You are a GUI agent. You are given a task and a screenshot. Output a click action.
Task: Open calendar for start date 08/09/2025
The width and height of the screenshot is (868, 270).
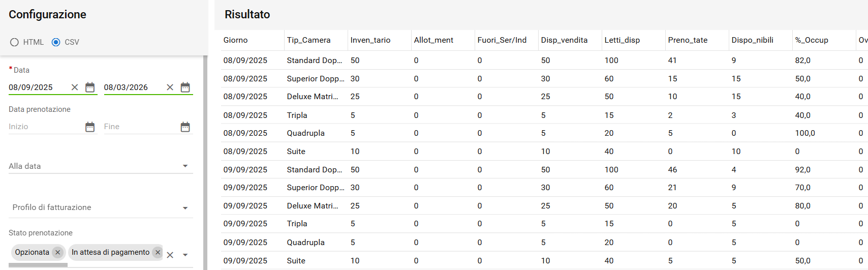[x=90, y=87]
